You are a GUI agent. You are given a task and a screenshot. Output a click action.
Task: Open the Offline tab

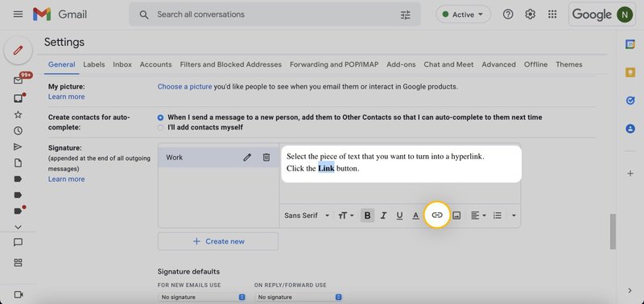click(535, 64)
